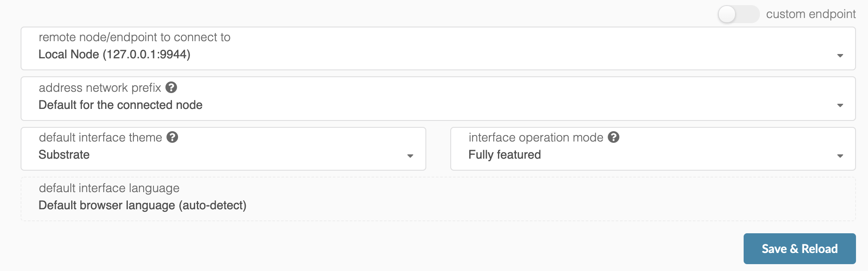Open 'Default for the connected node' dropdown

(438, 99)
